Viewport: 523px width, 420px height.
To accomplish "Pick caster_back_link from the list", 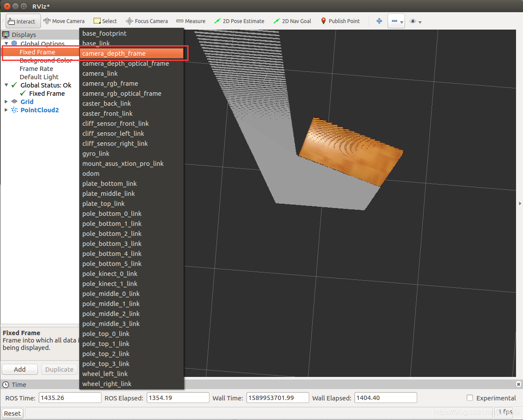I will pyautogui.click(x=132, y=103).
